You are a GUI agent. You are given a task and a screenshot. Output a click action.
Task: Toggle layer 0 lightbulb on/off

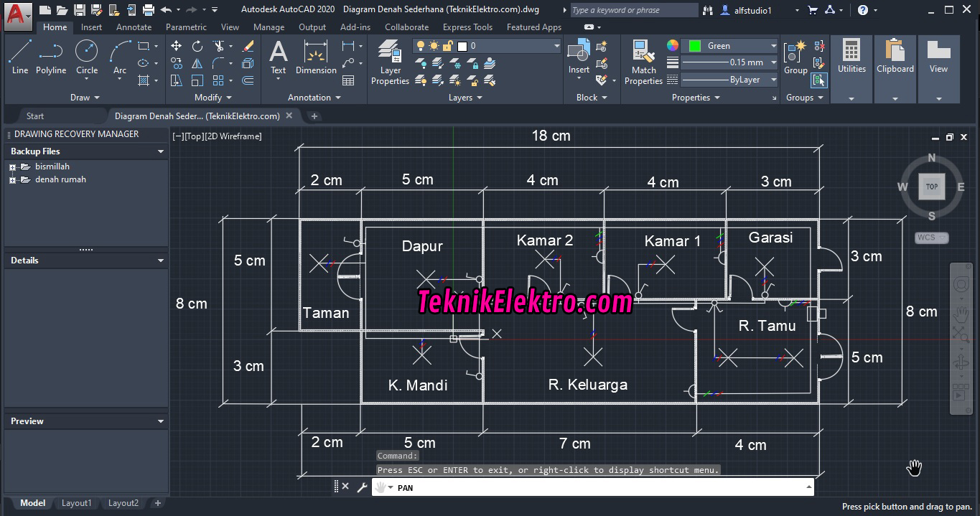(x=422, y=46)
